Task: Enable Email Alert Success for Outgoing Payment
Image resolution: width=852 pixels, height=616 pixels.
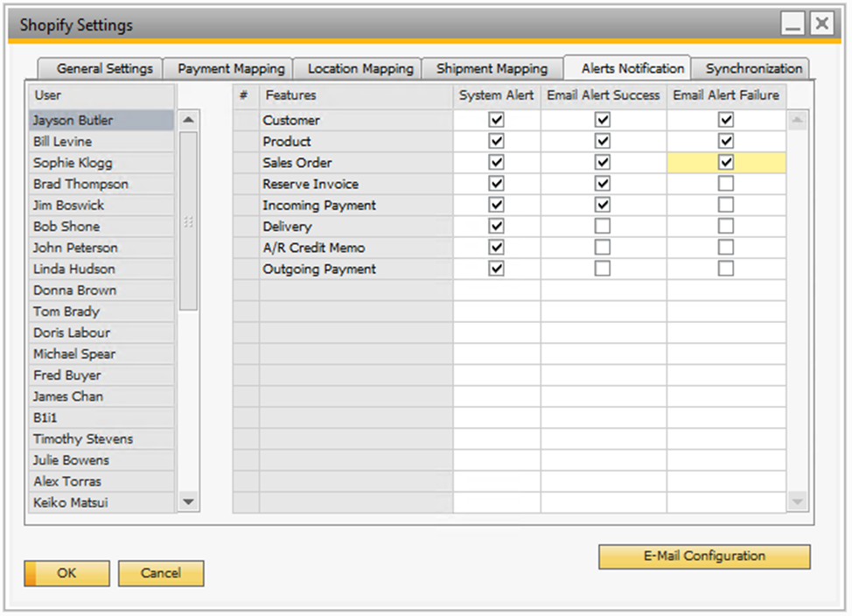Action: (x=603, y=269)
